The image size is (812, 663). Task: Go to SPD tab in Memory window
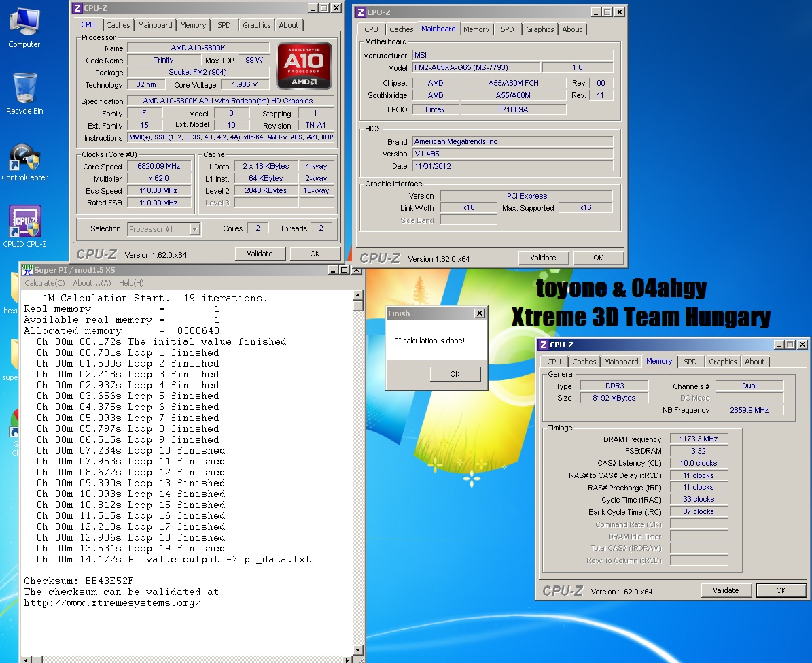pyautogui.click(x=690, y=362)
